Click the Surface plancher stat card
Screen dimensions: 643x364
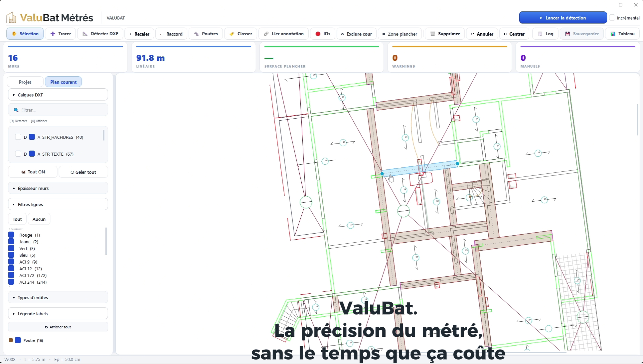[x=321, y=57]
